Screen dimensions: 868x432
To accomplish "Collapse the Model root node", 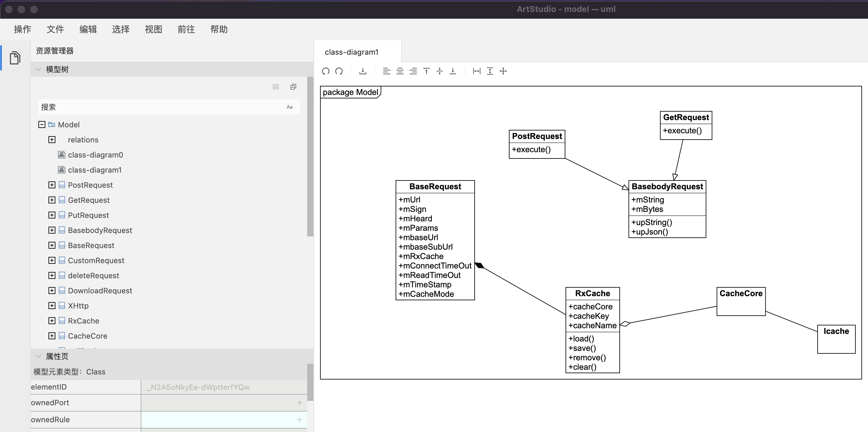I will click(x=42, y=125).
